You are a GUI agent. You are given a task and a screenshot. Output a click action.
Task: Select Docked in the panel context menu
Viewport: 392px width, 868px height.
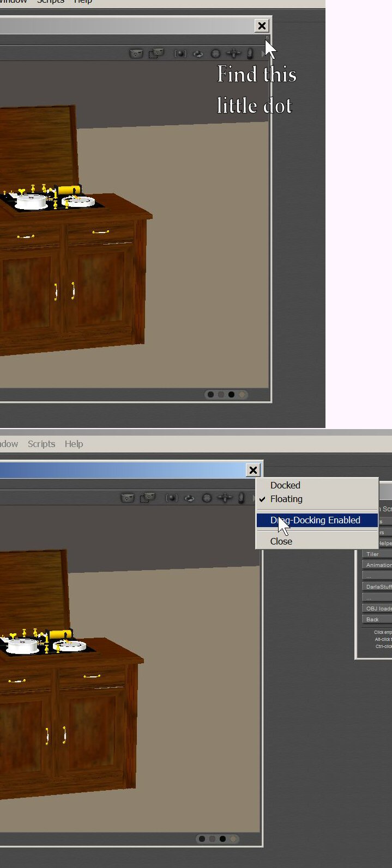[317, 485]
